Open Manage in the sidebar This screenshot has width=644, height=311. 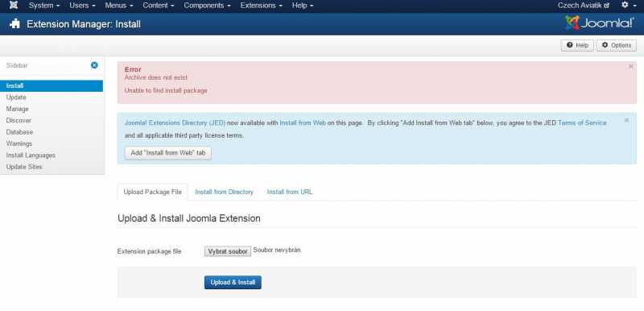tap(17, 109)
